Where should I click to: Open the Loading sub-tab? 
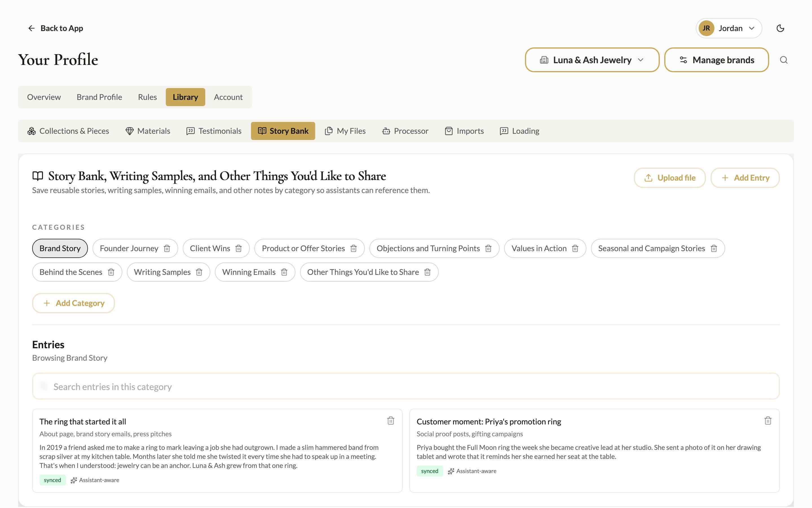pos(519,131)
